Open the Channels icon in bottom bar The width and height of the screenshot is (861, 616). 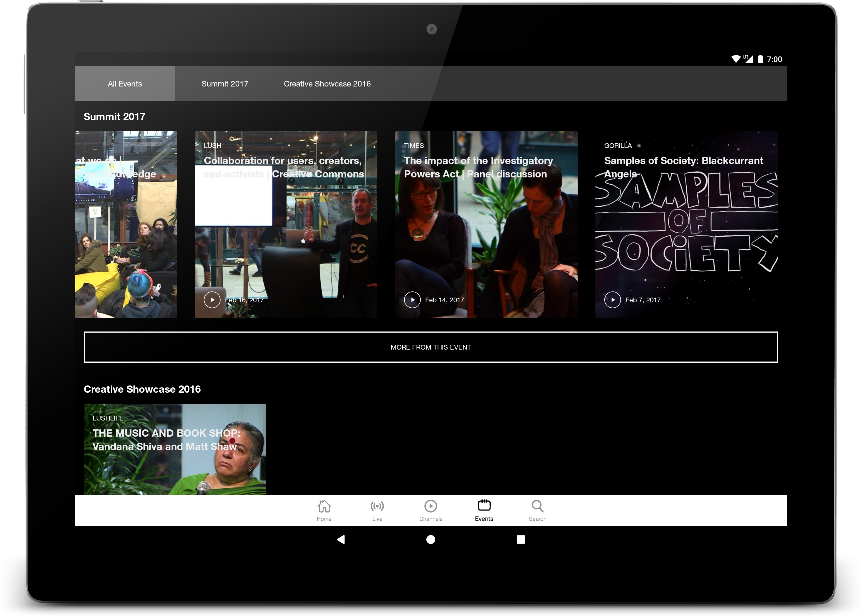430,506
